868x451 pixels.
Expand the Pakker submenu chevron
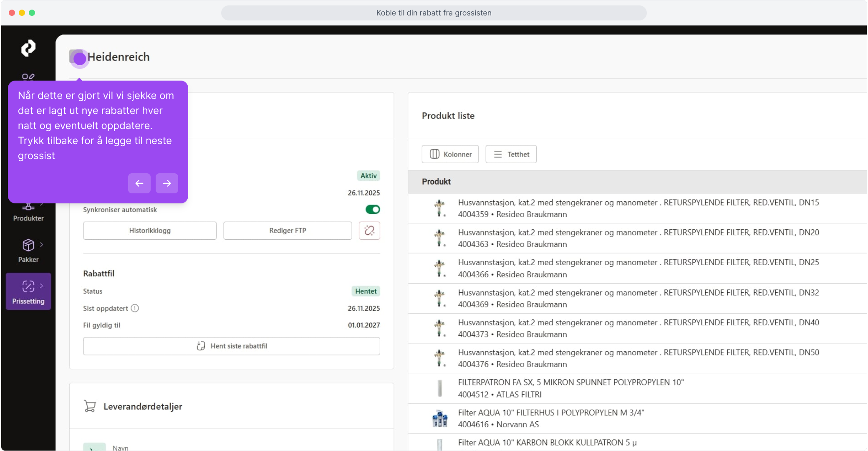tap(41, 245)
